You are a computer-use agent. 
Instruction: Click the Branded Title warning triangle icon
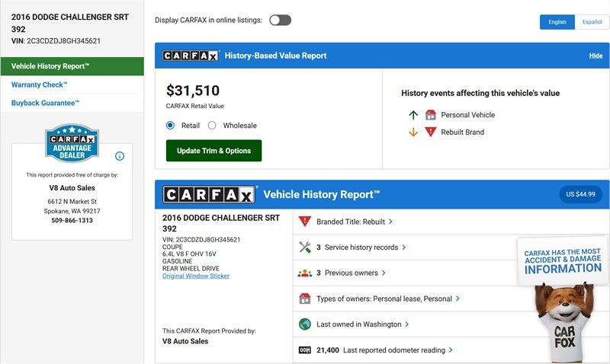305,222
